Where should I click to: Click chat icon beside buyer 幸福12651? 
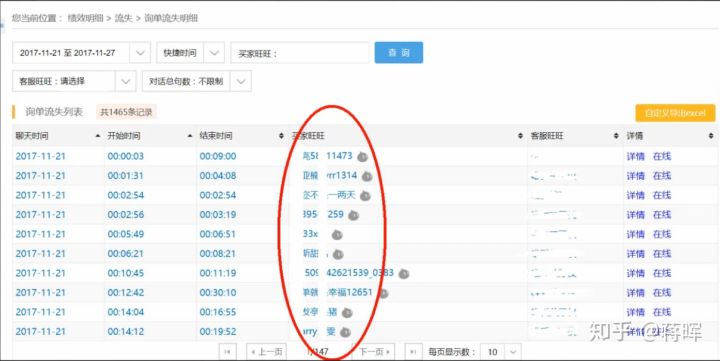point(382,293)
